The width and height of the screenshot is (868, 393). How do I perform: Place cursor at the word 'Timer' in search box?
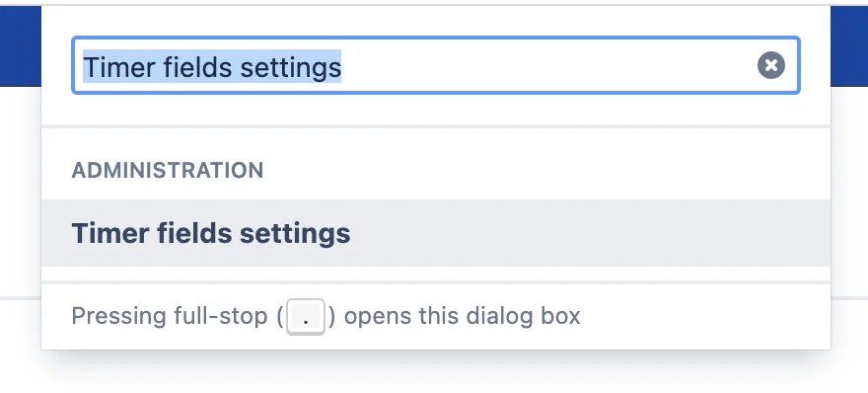119,66
